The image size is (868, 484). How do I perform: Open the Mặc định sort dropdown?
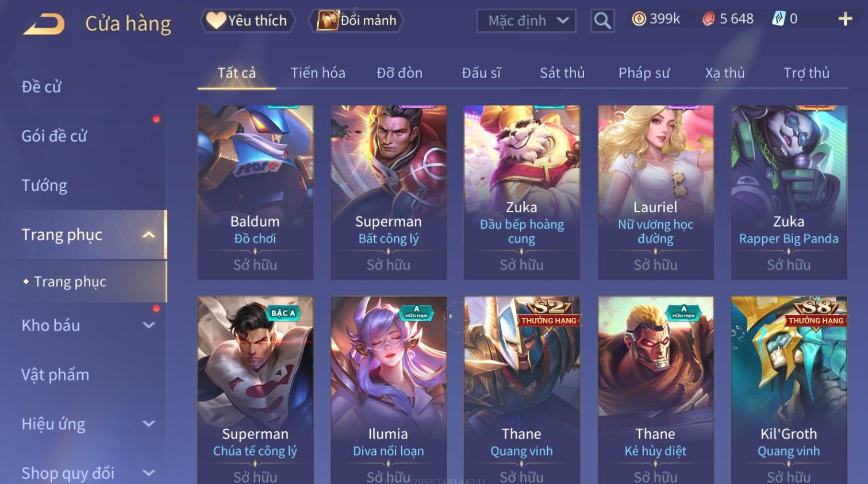[x=527, y=21]
